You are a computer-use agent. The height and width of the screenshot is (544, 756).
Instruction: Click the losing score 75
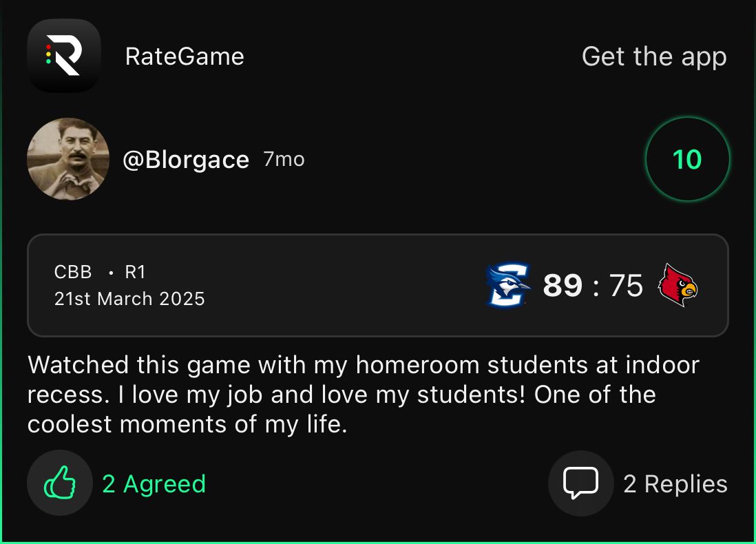[625, 285]
